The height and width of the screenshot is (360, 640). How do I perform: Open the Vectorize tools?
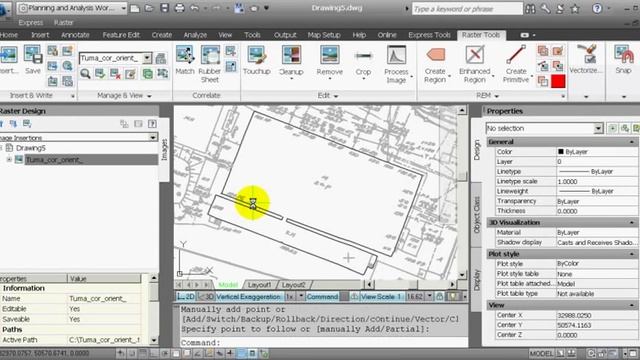(x=586, y=60)
